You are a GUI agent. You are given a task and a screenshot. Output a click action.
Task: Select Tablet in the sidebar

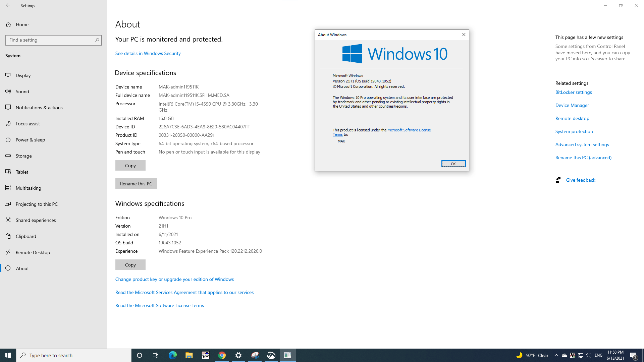(54, 172)
